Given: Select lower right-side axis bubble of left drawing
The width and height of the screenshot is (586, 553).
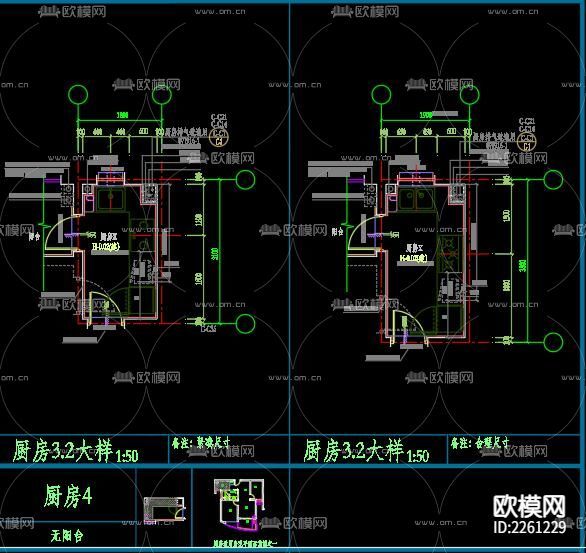Looking at the screenshot, I should click(245, 323).
